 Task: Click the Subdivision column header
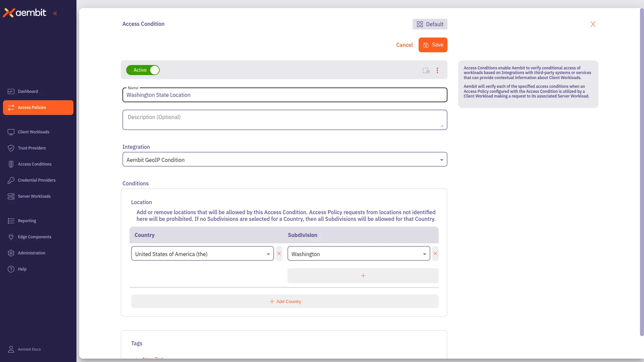[x=303, y=235]
